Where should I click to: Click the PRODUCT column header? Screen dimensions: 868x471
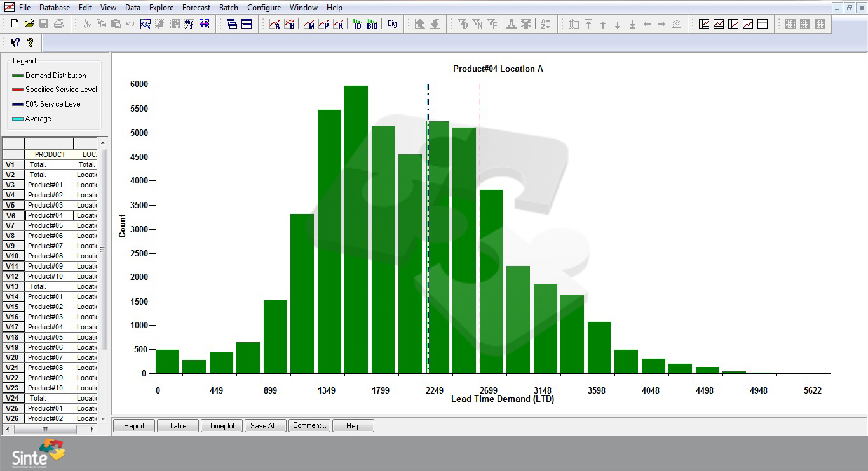(49, 154)
